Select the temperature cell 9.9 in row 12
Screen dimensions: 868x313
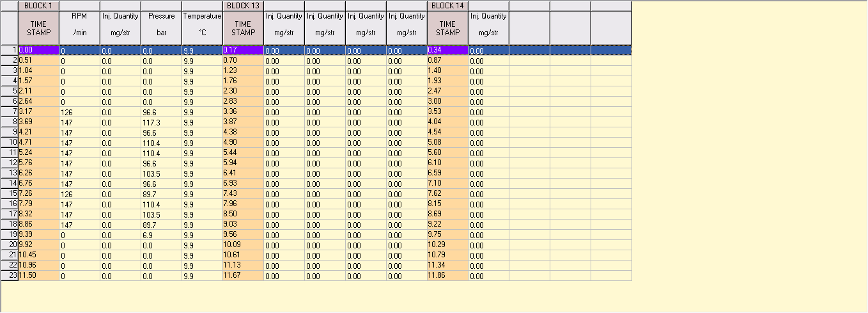202,163
